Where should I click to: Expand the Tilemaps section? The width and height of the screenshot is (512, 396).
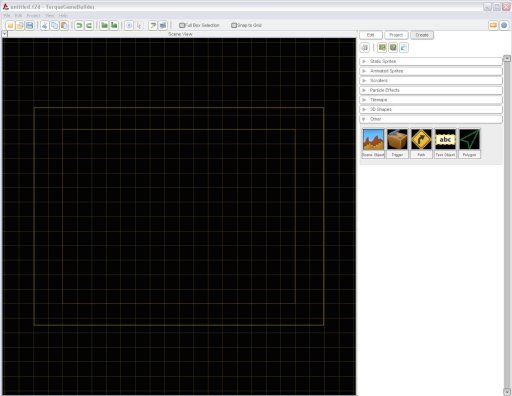(431, 100)
